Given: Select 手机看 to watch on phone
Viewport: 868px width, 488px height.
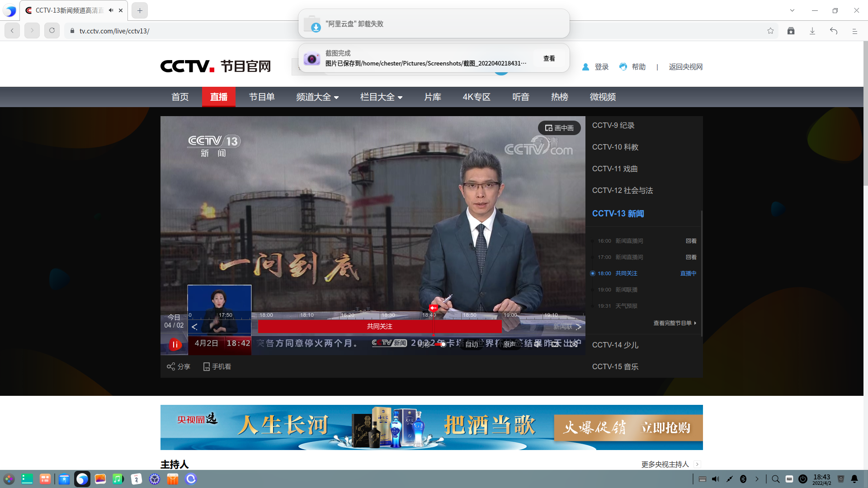Looking at the screenshot, I should click(x=217, y=366).
